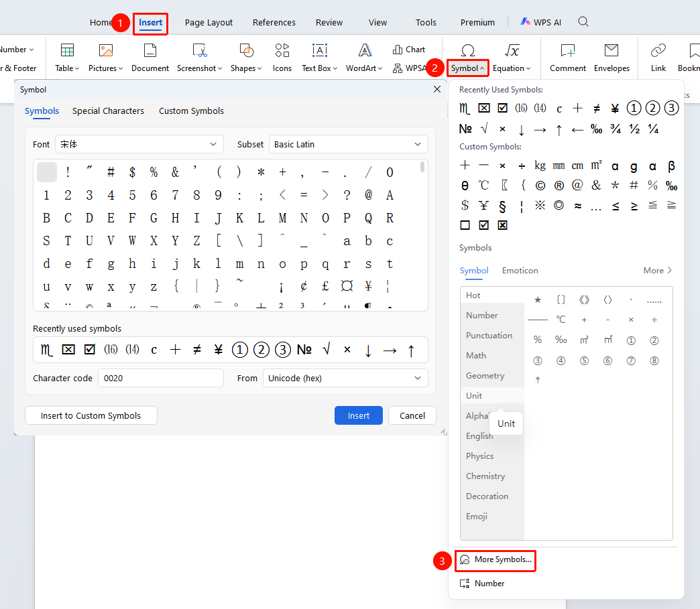Screen dimensions: 700x609
Task: Click the search magnifier icon
Action: (583, 21)
